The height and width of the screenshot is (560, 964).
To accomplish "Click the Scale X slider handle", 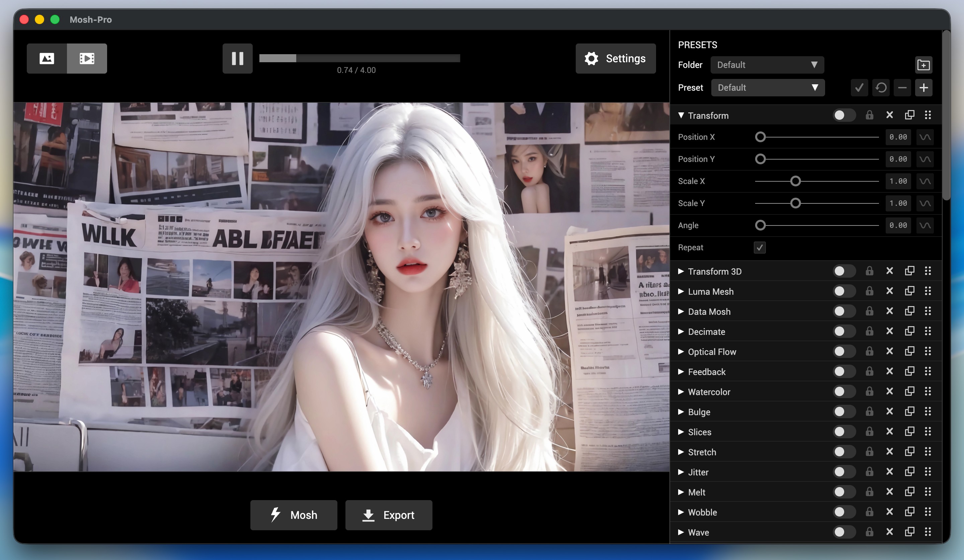I will [795, 181].
